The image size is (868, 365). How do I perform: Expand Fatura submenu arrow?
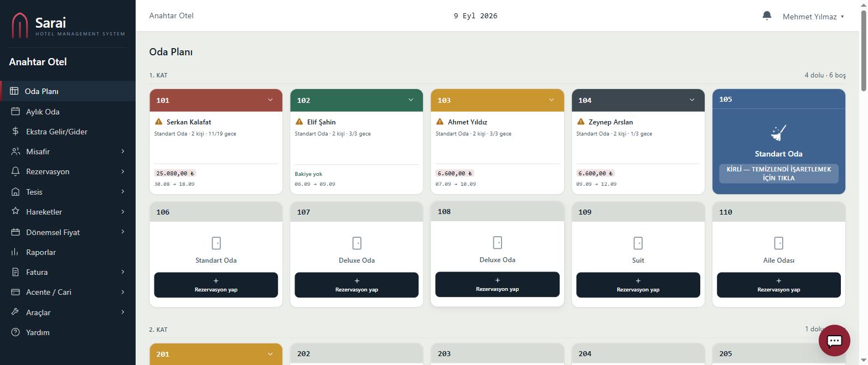coord(123,272)
